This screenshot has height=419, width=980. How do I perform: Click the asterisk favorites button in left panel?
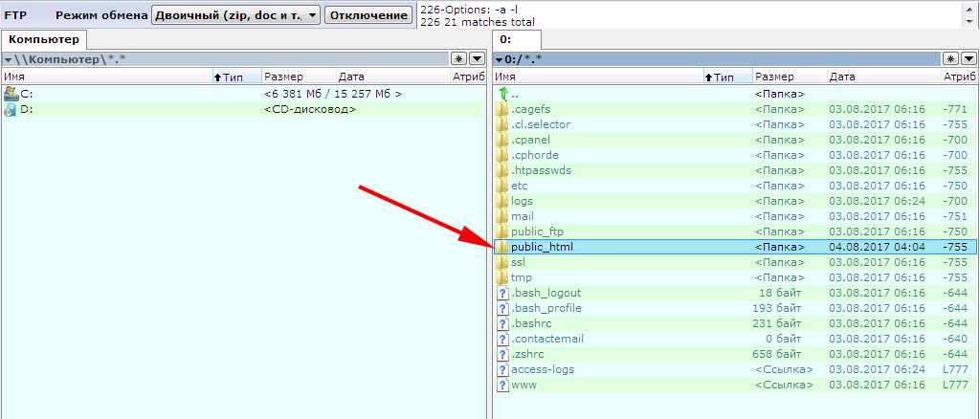tap(458, 59)
